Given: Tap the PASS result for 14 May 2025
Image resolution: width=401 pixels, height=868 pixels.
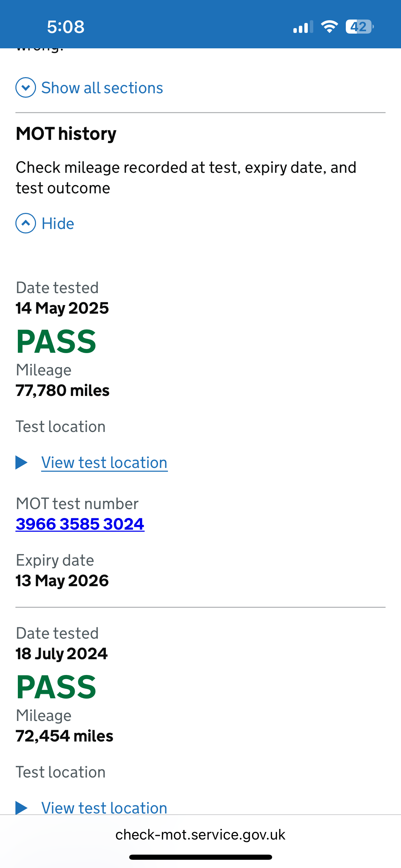Looking at the screenshot, I should point(56,341).
